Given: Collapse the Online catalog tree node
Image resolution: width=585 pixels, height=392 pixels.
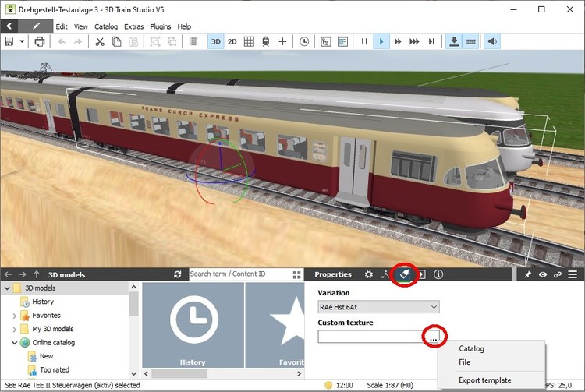Looking at the screenshot, I should click(x=15, y=342).
